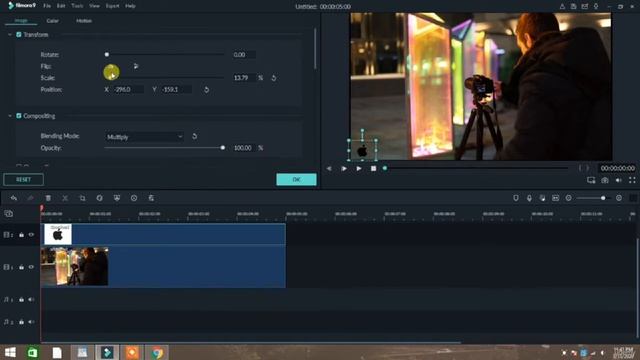Add a marker using the shield icon

[516, 198]
